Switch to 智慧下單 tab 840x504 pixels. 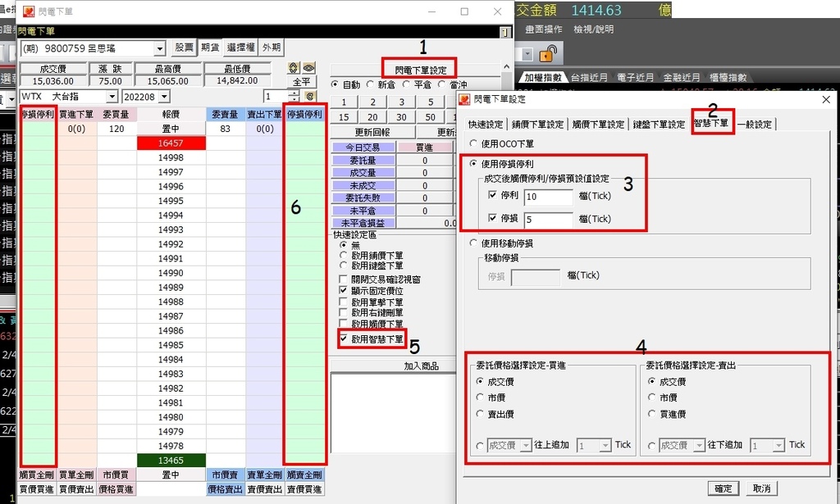pos(711,123)
